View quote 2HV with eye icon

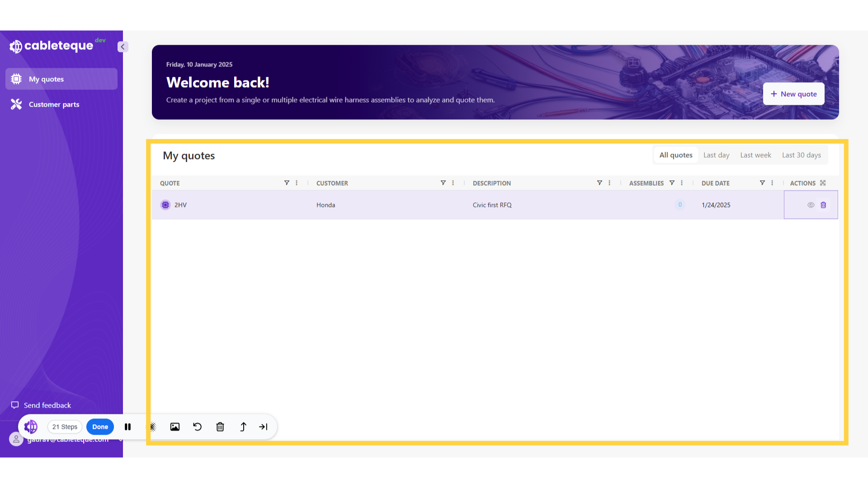tap(811, 205)
